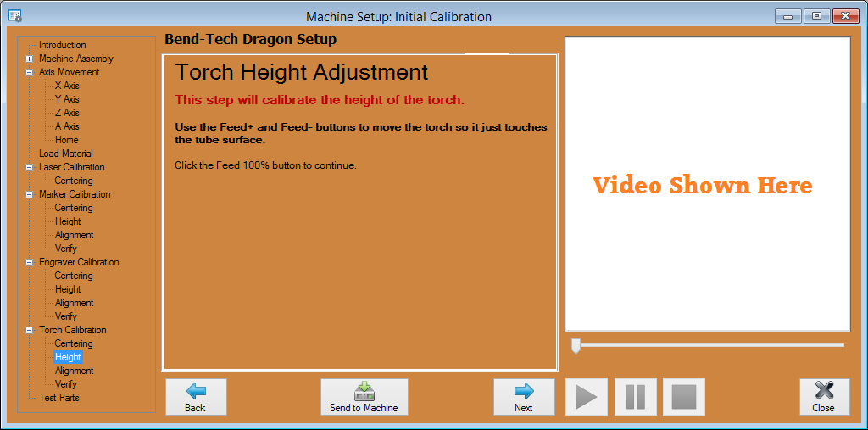Collapse the Laser Calibration tree node
The image size is (868, 430).
coord(29,167)
